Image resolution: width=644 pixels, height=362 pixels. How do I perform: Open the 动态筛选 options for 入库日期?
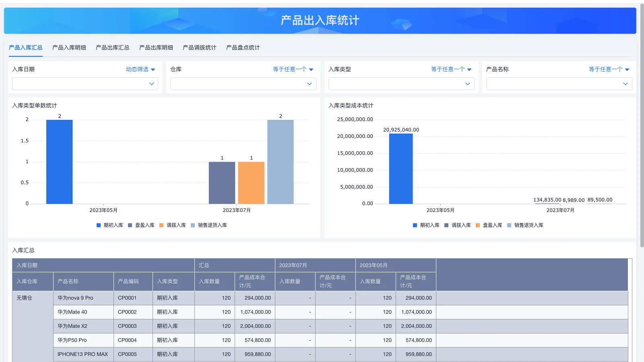(x=140, y=69)
